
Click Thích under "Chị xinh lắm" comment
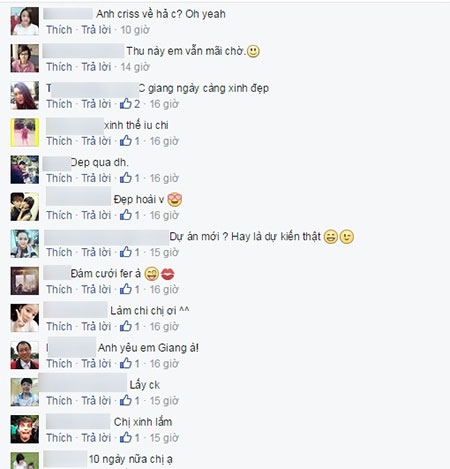pyautogui.click(x=59, y=438)
